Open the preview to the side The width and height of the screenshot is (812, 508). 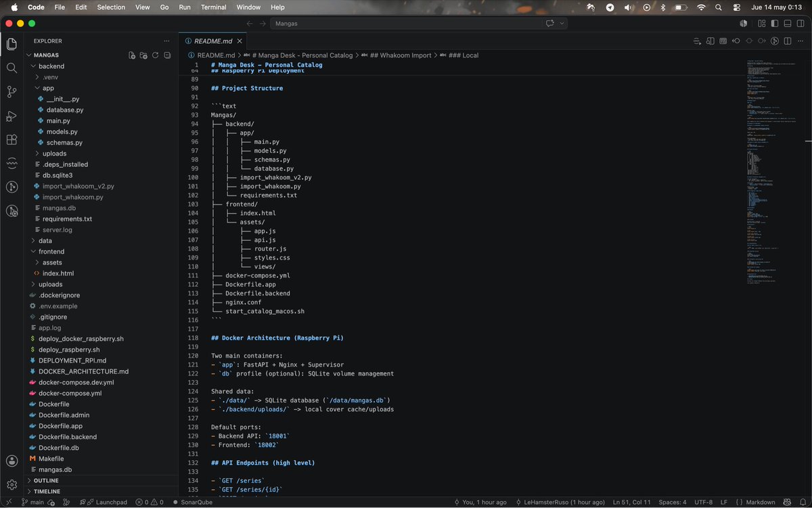[710, 41]
